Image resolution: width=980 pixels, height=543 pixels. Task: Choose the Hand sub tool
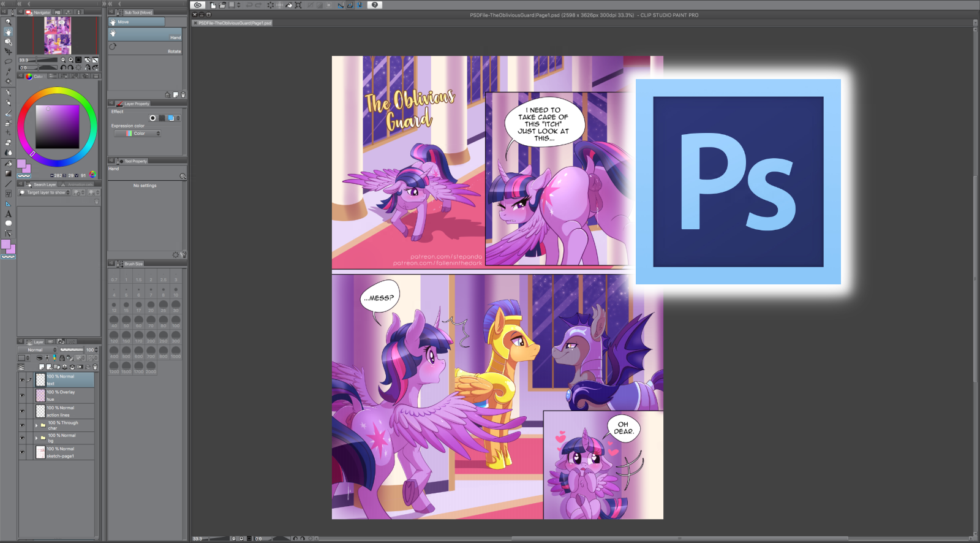(146, 35)
